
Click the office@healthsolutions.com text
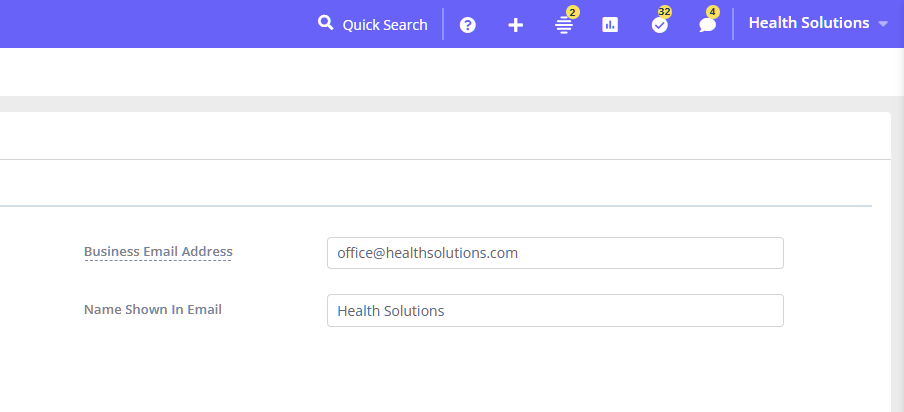(427, 253)
